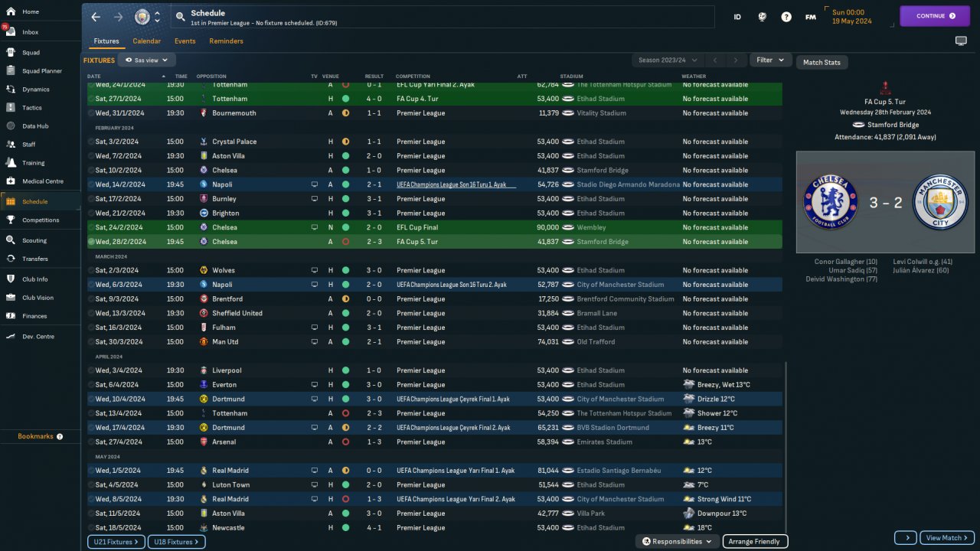
Task: Open the Match Stats tab
Action: point(822,63)
